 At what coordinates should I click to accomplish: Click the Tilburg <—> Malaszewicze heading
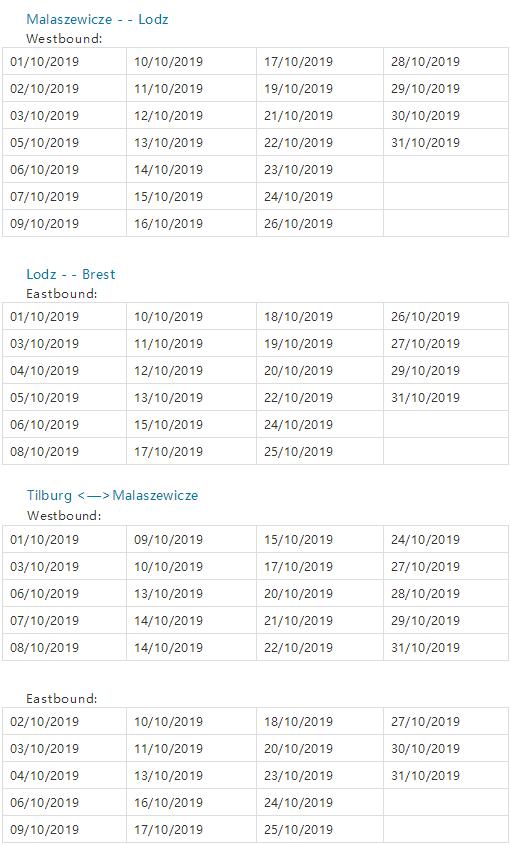point(113,495)
